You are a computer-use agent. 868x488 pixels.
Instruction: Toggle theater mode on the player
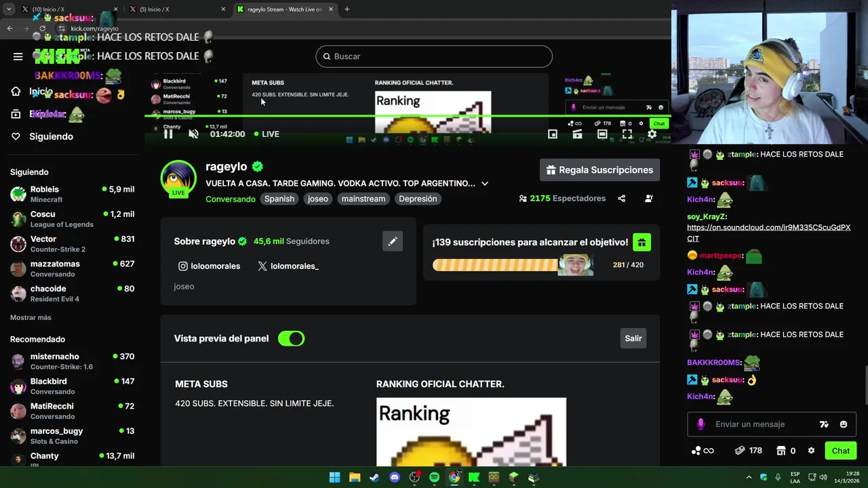coord(602,134)
